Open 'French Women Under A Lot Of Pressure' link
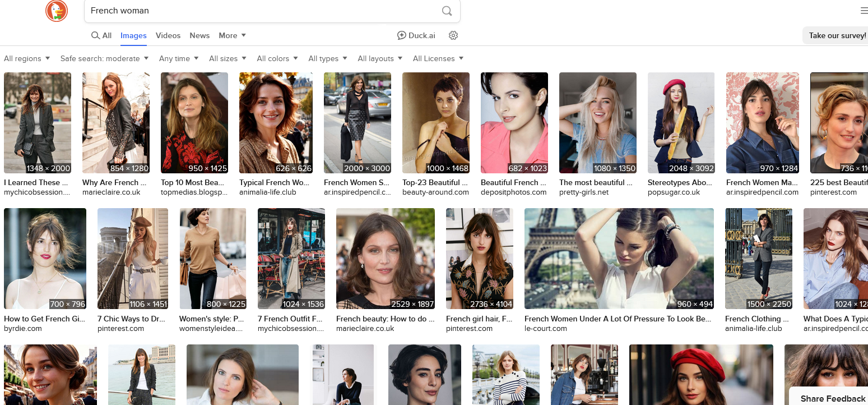Screen dimensions: 868x405 coord(618,319)
